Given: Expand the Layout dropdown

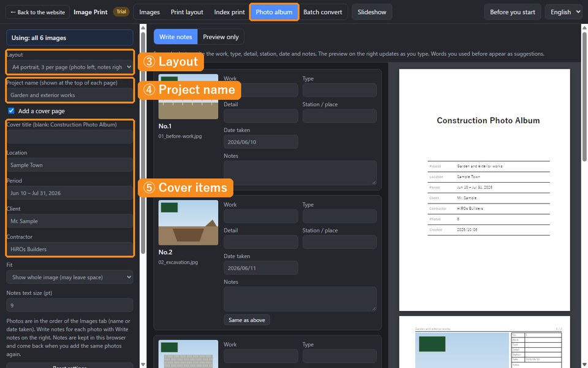Looking at the screenshot, I should (x=70, y=67).
